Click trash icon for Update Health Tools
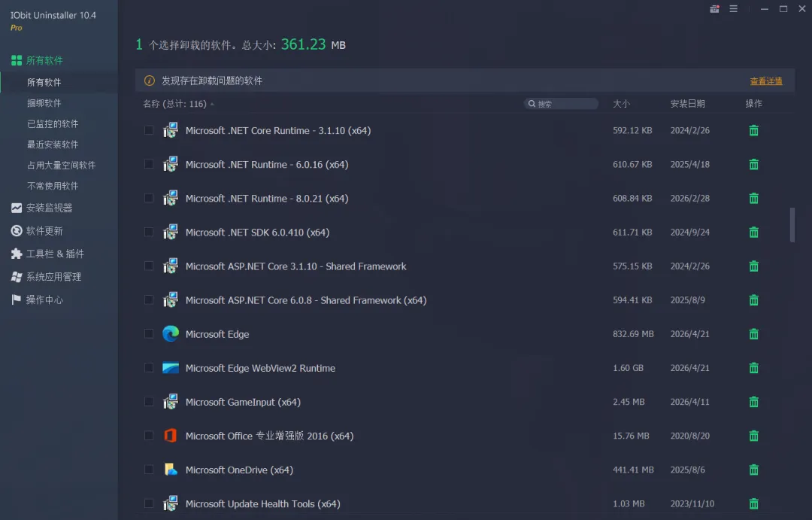This screenshot has height=520, width=812. (753, 504)
